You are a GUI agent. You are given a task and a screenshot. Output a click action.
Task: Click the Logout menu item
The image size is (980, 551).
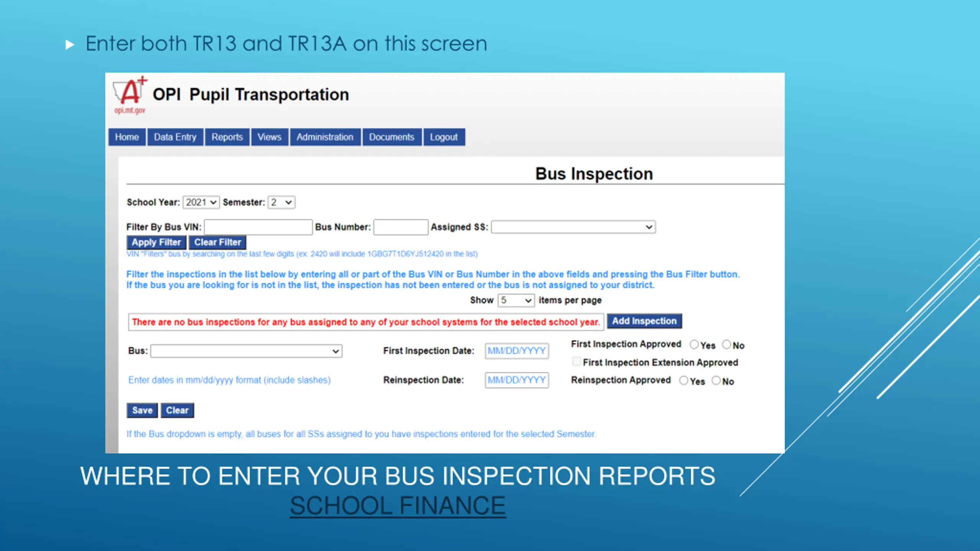click(444, 137)
